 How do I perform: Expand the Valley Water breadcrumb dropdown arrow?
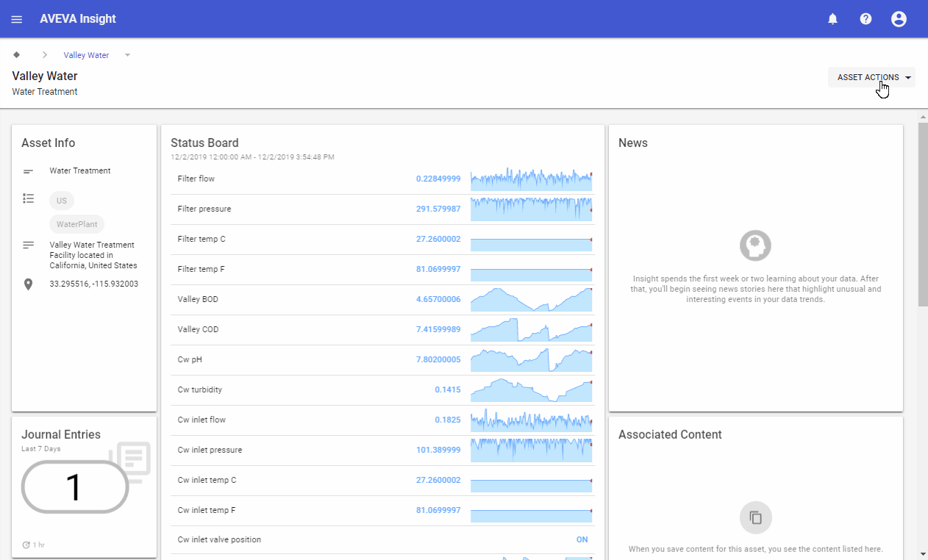[127, 55]
